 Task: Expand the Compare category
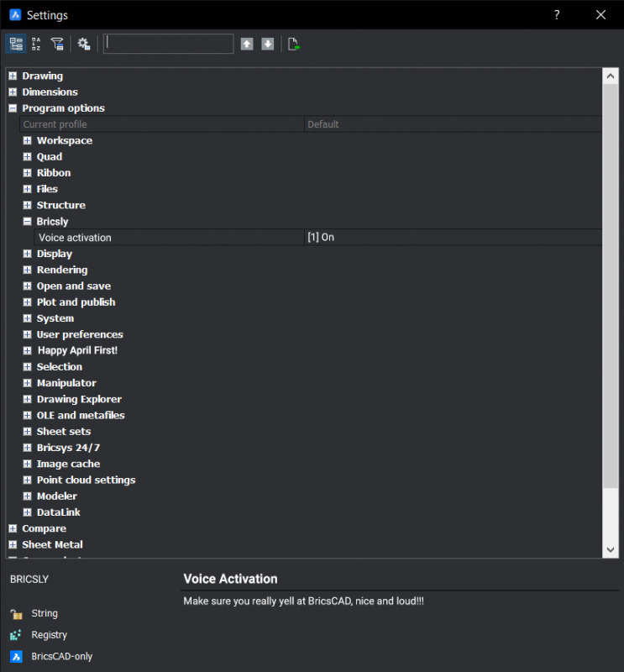coord(13,529)
